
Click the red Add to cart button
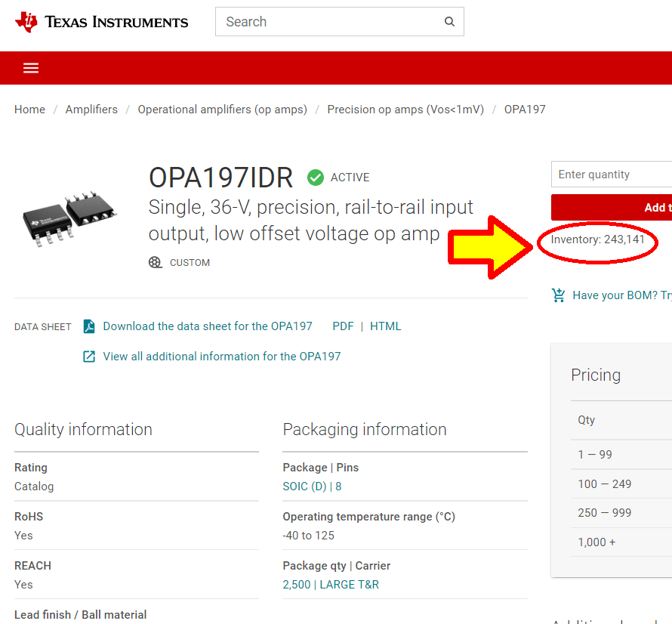pyautogui.click(x=612, y=207)
